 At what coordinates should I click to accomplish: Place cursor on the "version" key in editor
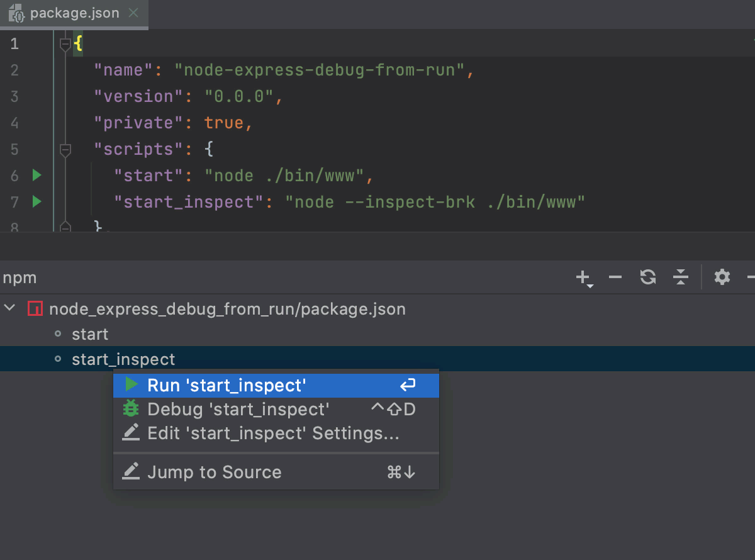[x=133, y=96]
